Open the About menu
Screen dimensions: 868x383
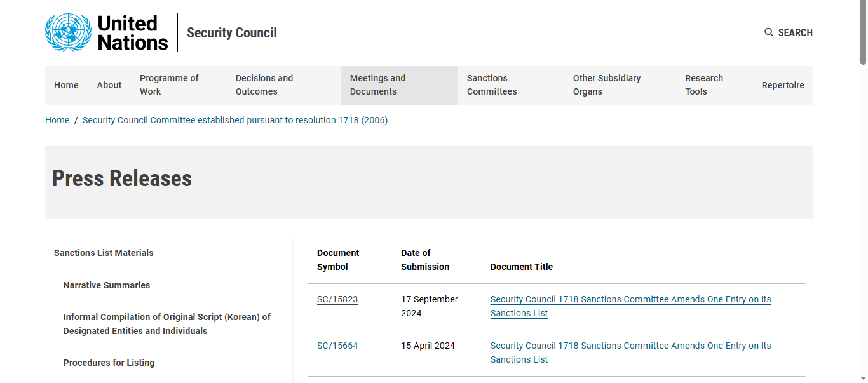coord(109,85)
